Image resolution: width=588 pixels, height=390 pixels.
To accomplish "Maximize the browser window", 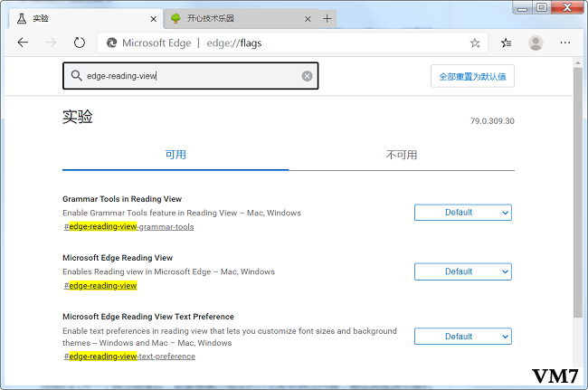I will [x=542, y=7].
